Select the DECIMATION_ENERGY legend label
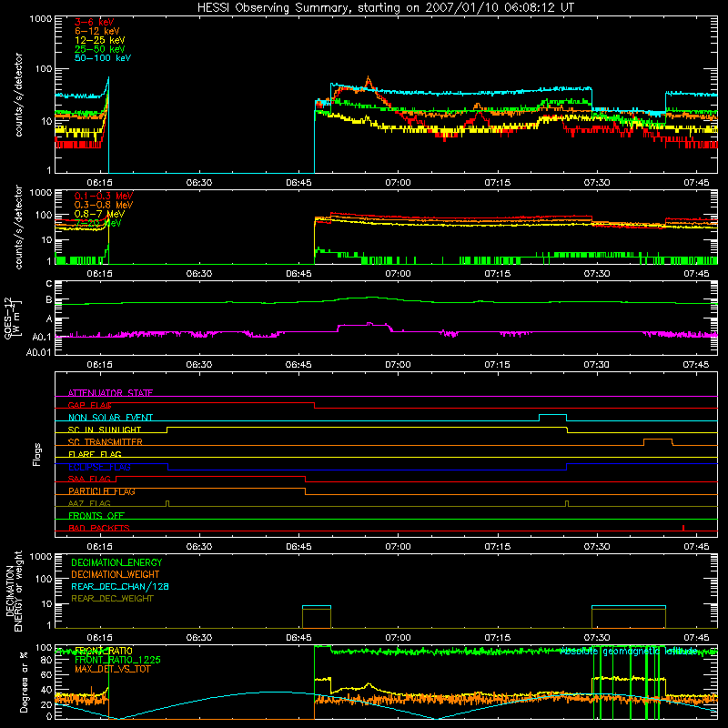Image resolution: width=728 pixels, height=728 pixels. click(x=116, y=562)
